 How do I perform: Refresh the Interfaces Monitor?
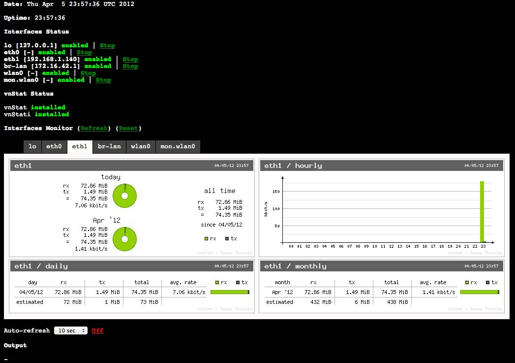click(x=94, y=128)
